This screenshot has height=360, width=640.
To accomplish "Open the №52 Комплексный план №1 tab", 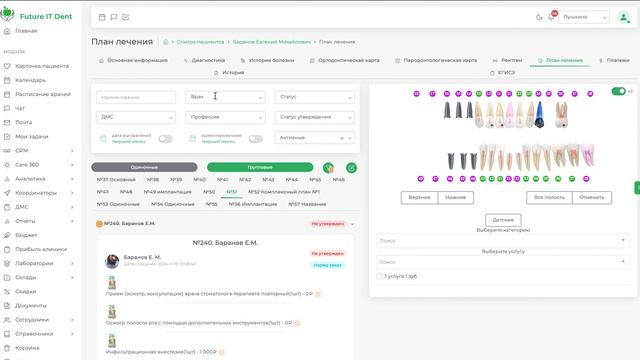I will coord(284,192).
